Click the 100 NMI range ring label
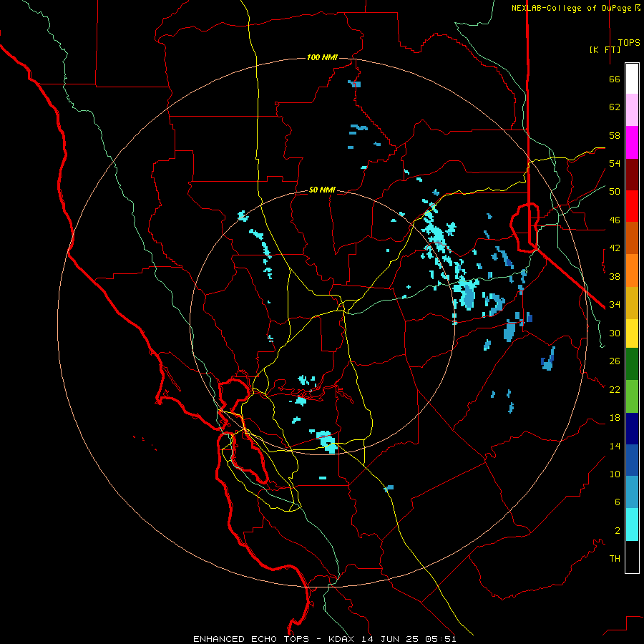 coord(322,57)
